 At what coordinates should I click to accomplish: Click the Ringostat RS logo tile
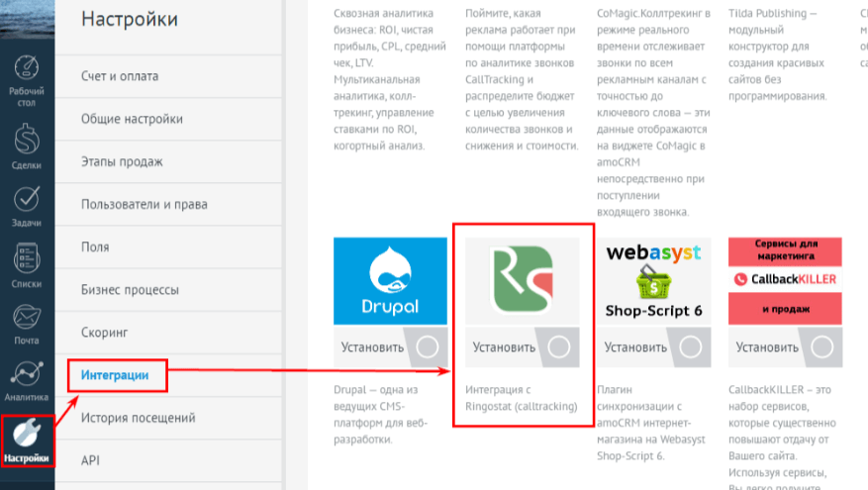[522, 281]
